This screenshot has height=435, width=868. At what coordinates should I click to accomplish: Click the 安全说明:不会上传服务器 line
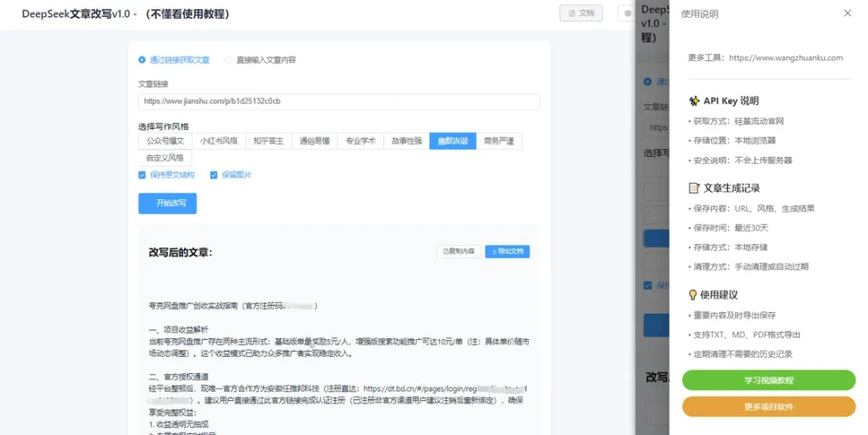coord(740,160)
